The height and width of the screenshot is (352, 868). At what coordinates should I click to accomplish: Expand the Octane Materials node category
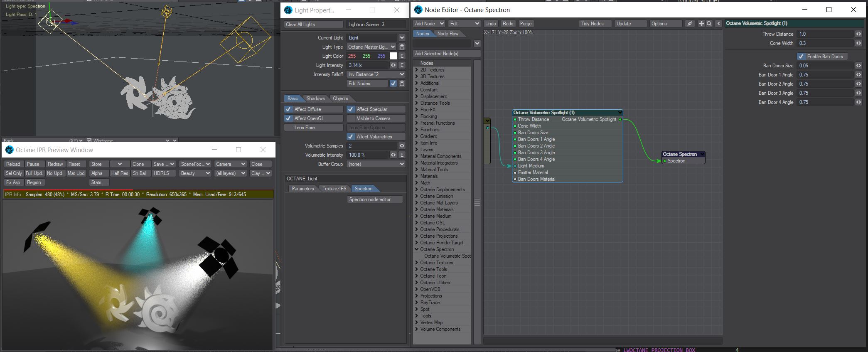tap(417, 209)
